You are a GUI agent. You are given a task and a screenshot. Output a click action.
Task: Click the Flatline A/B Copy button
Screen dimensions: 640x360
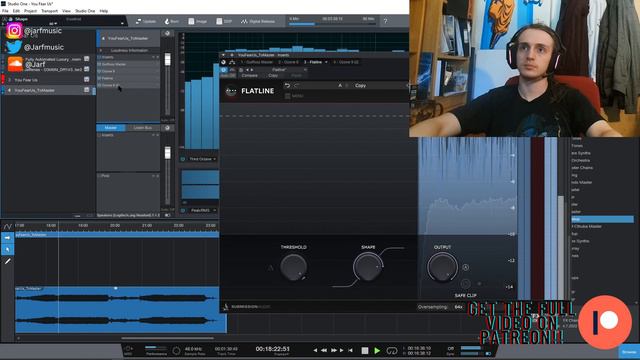click(360, 85)
